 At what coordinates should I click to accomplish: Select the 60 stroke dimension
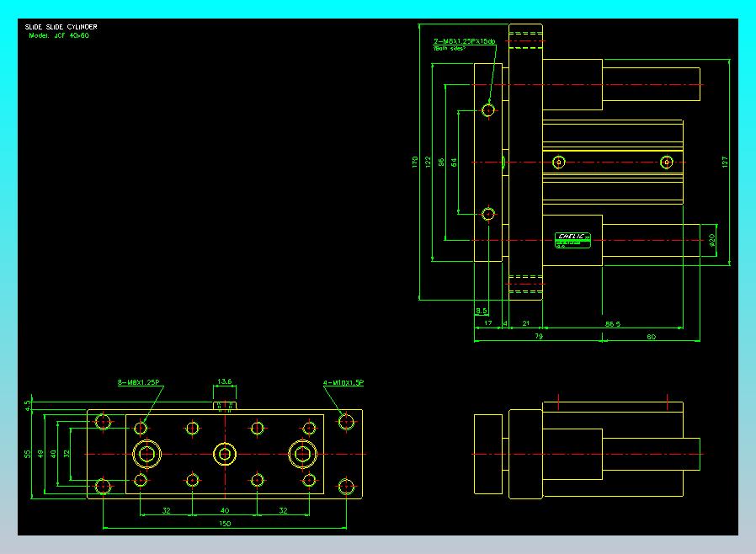[652, 337]
